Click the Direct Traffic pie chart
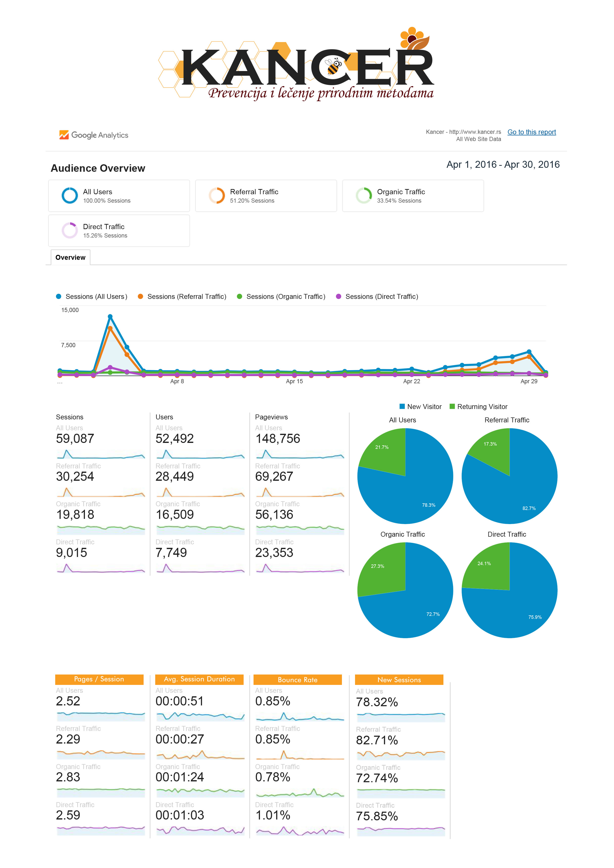 coord(510,590)
